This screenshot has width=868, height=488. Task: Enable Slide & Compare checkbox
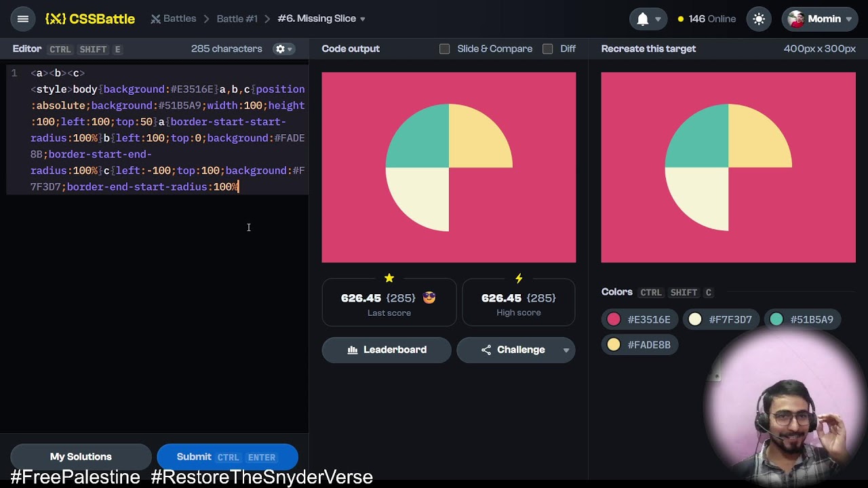coord(444,49)
